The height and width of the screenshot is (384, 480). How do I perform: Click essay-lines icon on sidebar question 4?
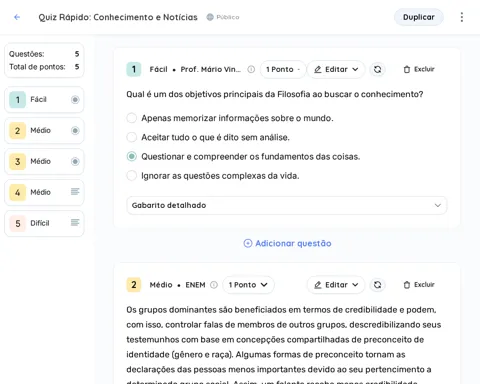pos(75,192)
